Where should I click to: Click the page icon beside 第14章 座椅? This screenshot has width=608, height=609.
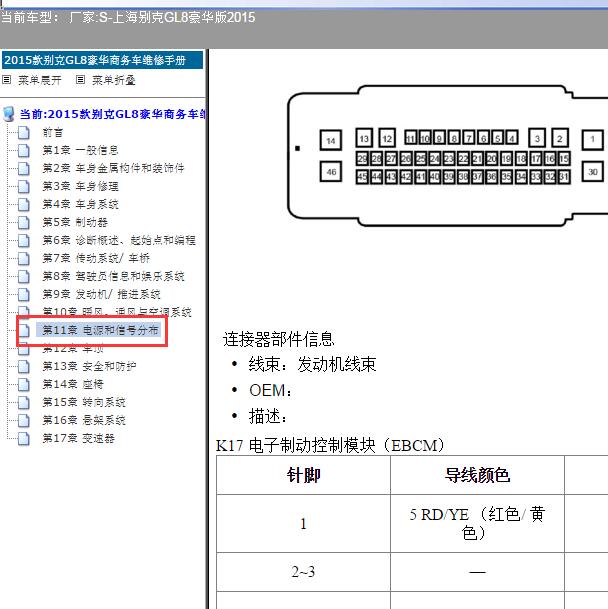click(24, 385)
